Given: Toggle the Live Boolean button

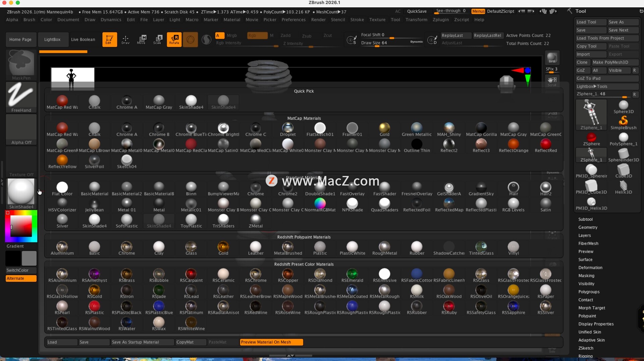Looking at the screenshot, I should 83,40.
